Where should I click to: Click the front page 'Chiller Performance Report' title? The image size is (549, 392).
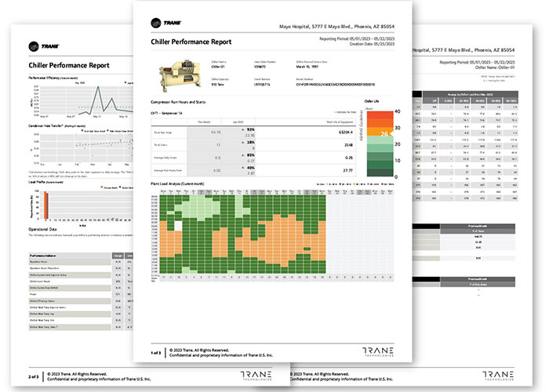pos(191,42)
